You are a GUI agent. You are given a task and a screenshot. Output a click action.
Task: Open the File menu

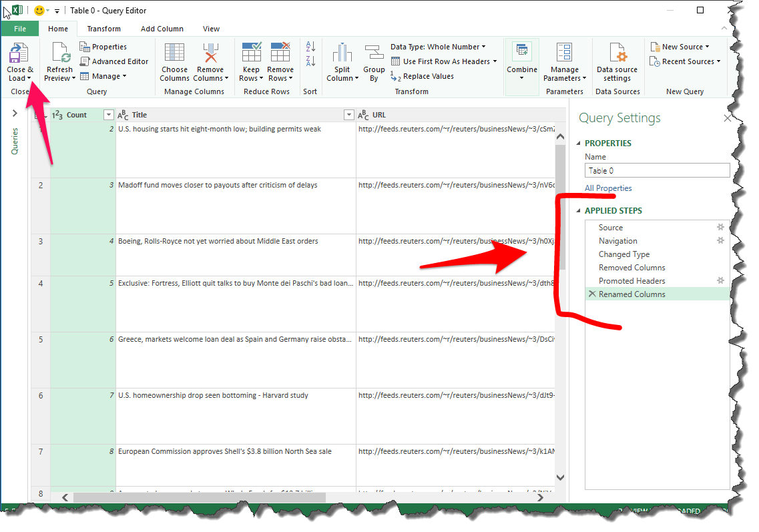pyautogui.click(x=20, y=29)
